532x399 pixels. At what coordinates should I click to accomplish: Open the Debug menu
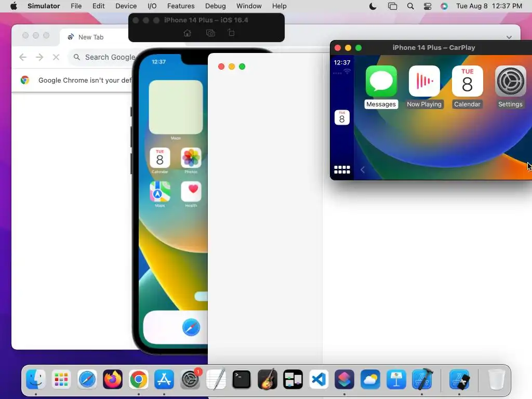point(216,6)
